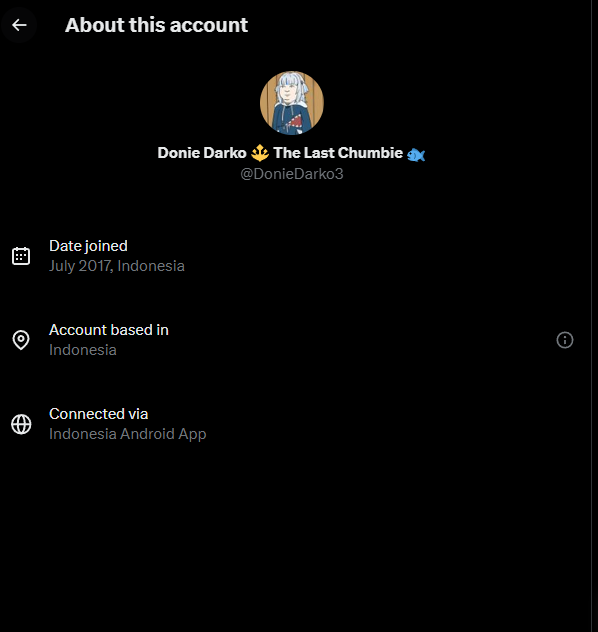598x632 pixels.
Task: Click the location pin icon
Action: click(21, 340)
